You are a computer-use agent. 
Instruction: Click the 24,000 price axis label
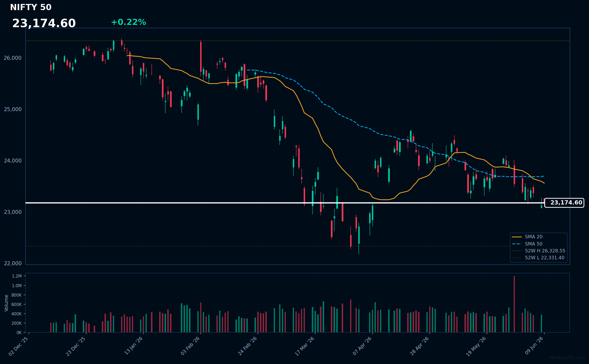[13, 161]
